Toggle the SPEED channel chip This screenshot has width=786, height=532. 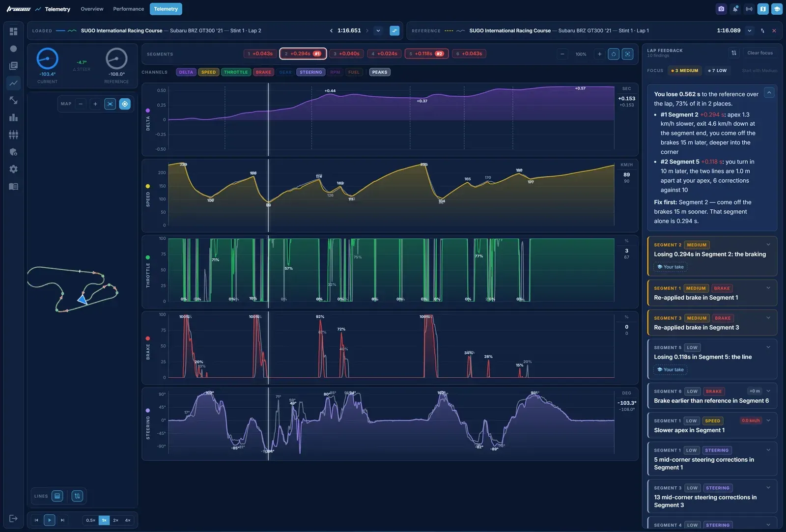point(208,72)
